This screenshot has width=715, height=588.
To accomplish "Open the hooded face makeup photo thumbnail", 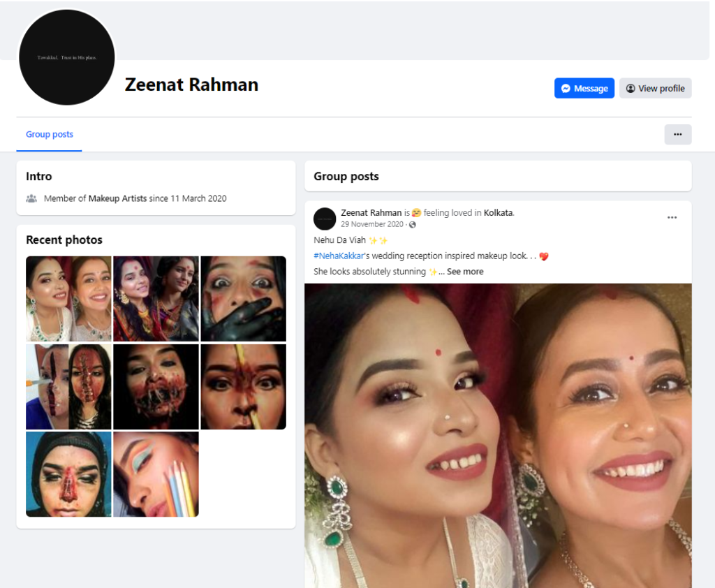I will pos(68,474).
